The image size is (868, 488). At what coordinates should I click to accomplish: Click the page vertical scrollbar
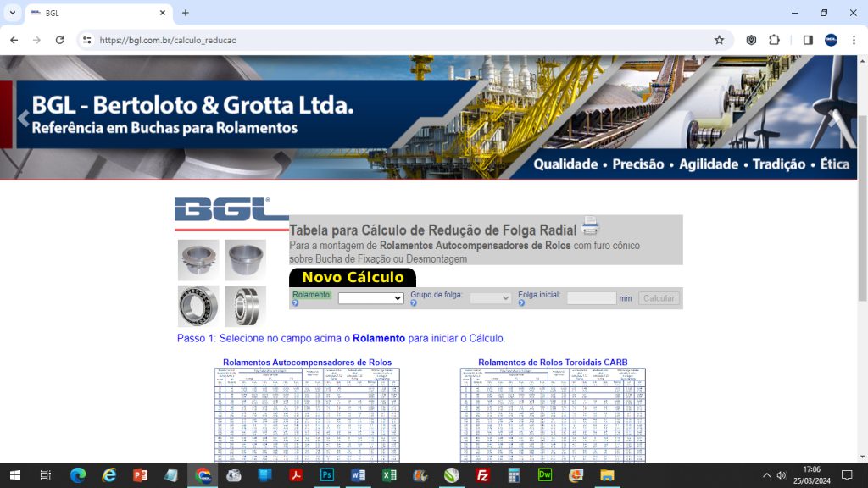[862, 209]
